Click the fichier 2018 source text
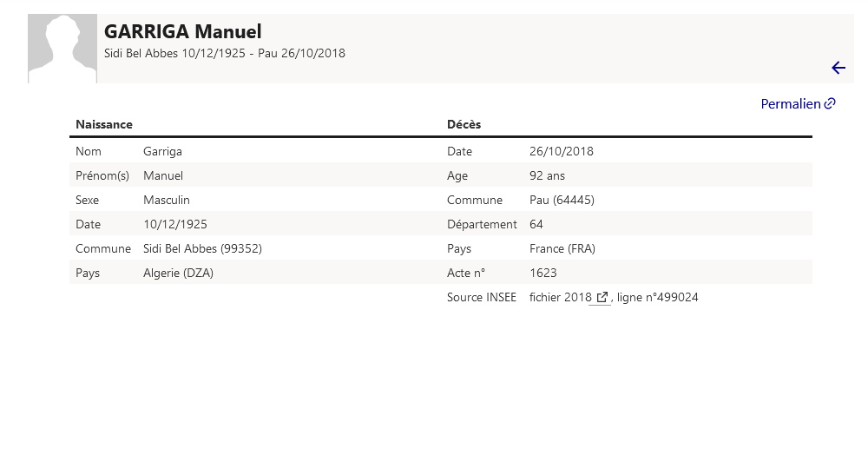 pyautogui.click(x=560, y=297)
